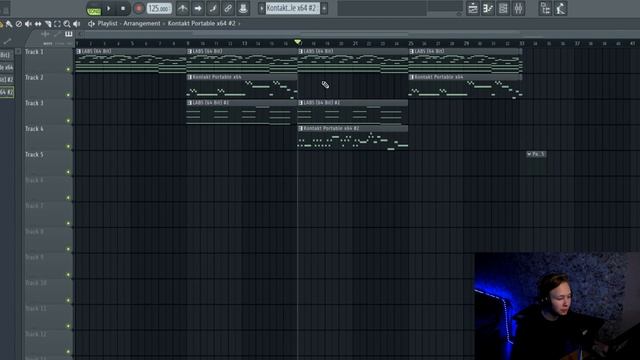This screenshot has height=360, width=640.
Task: Add a new pattern with plus button
Action: 324,8
